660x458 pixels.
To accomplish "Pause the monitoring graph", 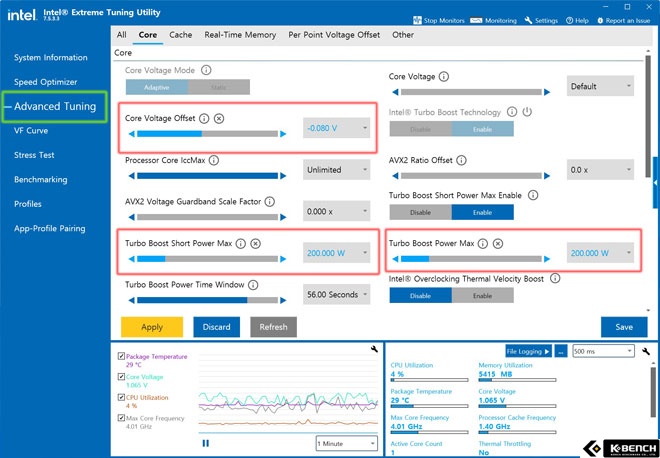I will tap(206, 443).
